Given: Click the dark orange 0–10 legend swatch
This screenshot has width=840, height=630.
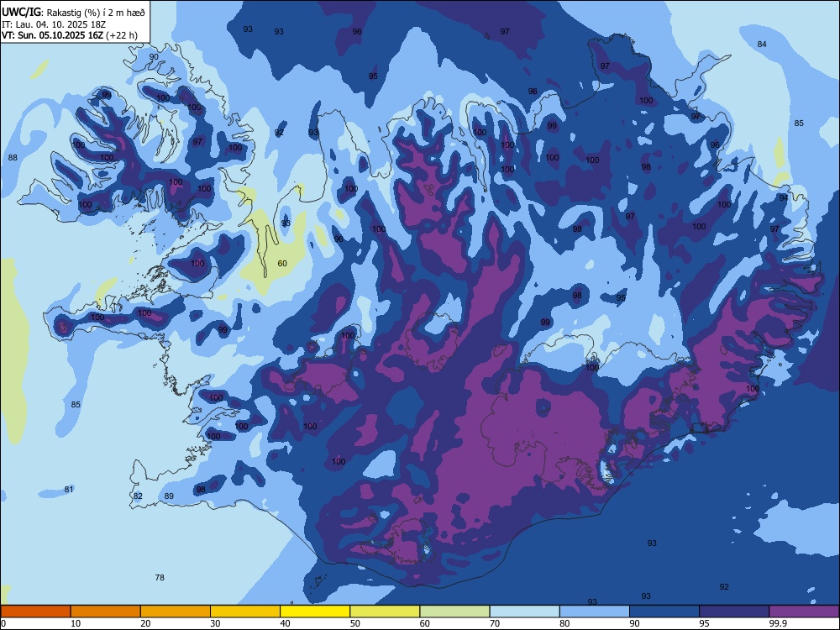Looking at the screenshot, I should 35,612.
